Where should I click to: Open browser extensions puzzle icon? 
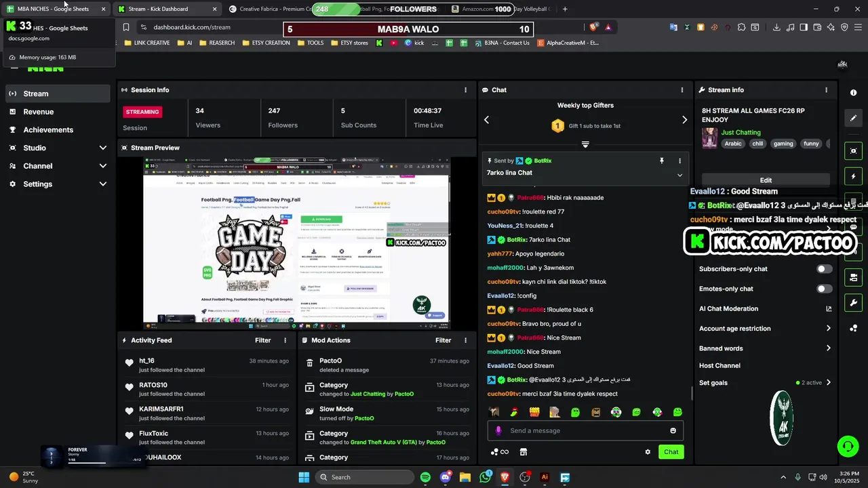[x=741, y=27]
